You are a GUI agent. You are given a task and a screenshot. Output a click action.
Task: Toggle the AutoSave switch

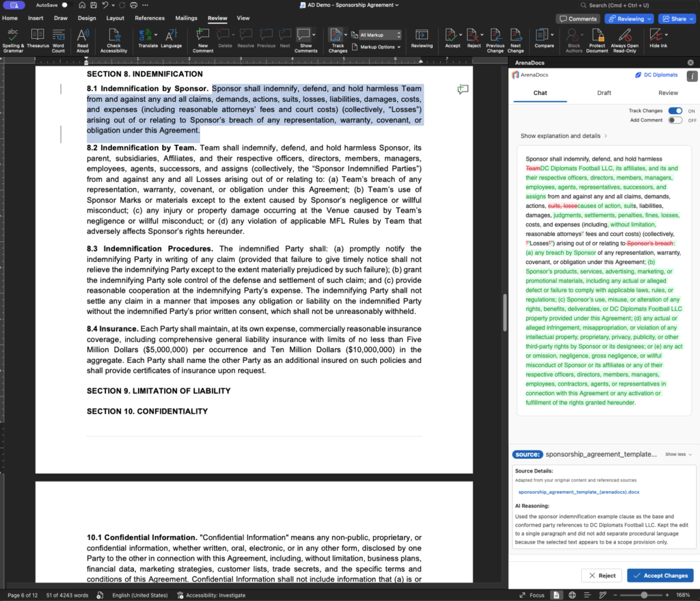tap(66, 5)
